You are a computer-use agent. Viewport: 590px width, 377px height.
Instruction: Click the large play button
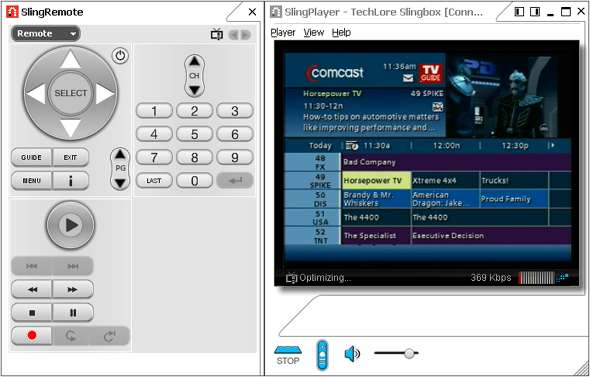70,225
